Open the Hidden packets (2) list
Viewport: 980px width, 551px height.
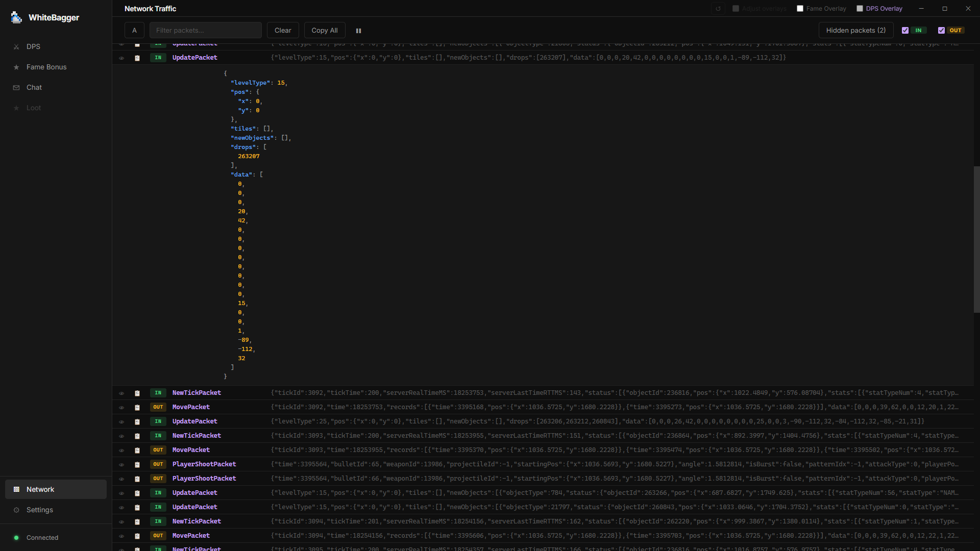point(856,30)
